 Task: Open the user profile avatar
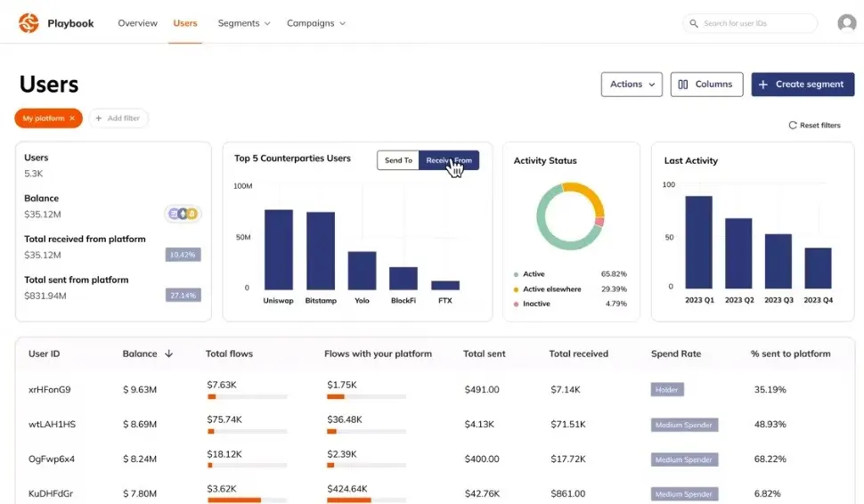pyautogui.click(x=846, y=23)
